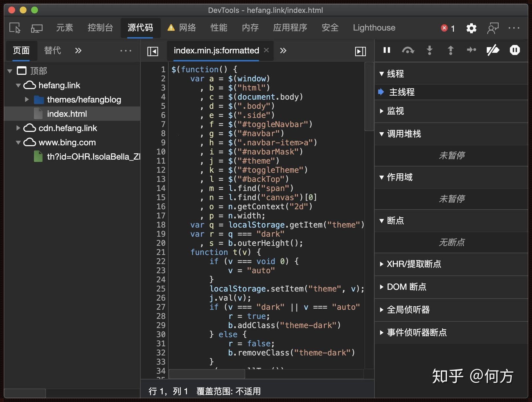Toggle pause on exceptions
Image resolution: width=532 pixels, height=402 pixels.
(515, 50)
